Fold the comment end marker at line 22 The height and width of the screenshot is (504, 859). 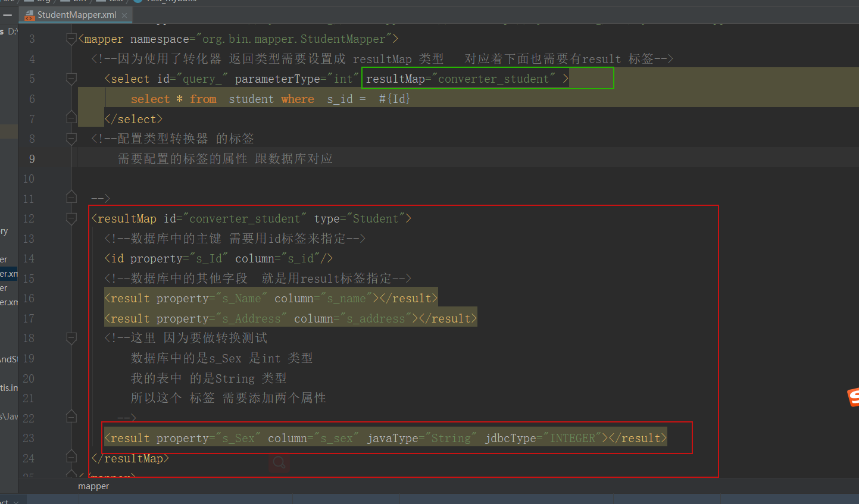[71, 416]
